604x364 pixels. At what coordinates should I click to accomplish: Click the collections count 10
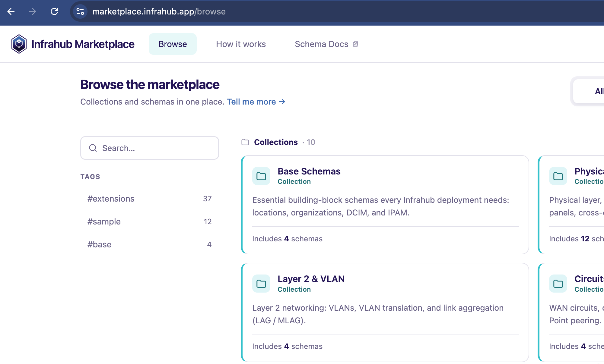tap(311, 142)
